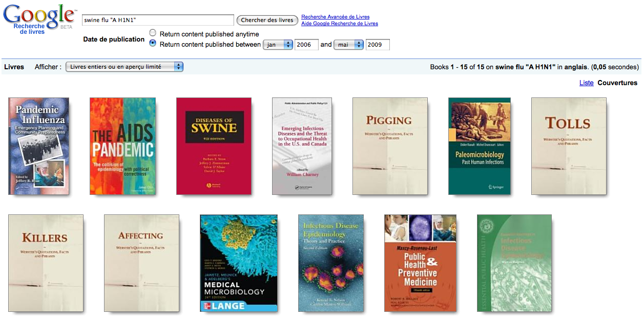Open the Emerging Infectious Diseases book cover

[302, 146]
